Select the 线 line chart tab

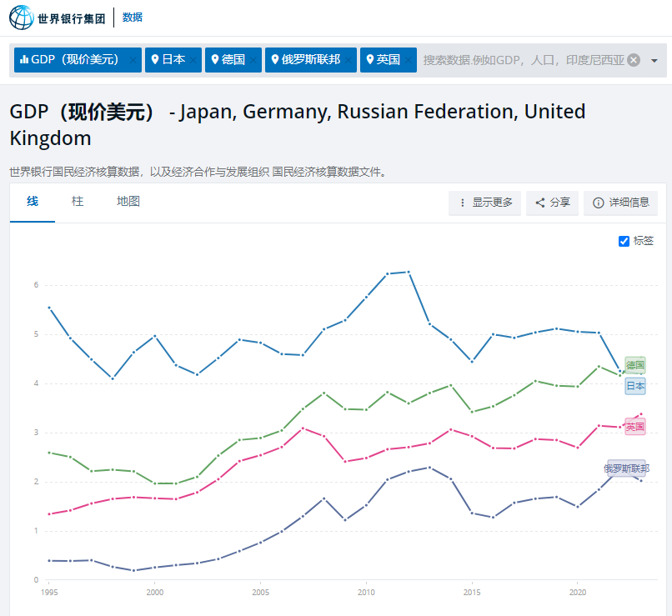[33, 202]
